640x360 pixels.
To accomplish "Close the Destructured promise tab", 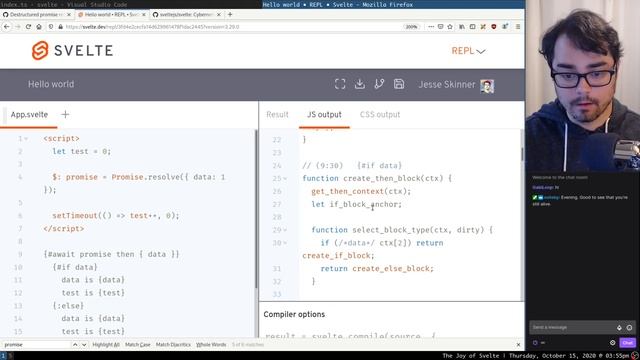I will pyautogui.click(x=69, y=14).
